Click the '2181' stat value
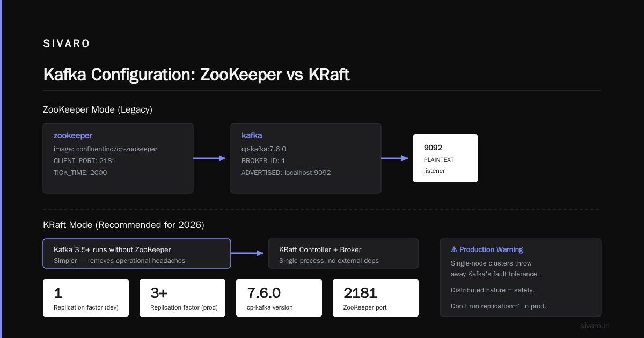The width and height of the screenshot is (644, 338). (x=360, y=293)
